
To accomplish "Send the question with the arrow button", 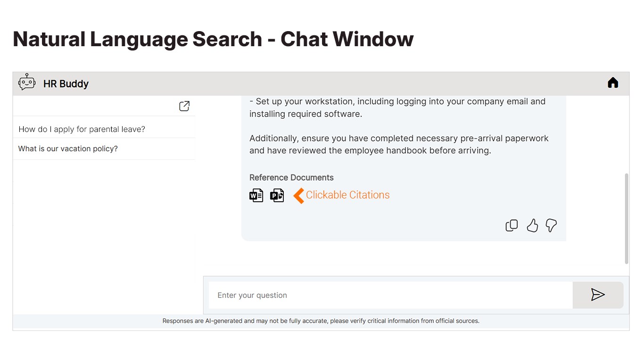I will 598,295.
